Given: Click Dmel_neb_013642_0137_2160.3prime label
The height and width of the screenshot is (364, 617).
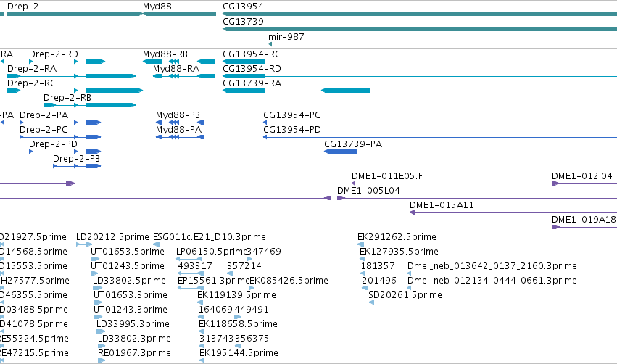Looking at the screenshot, I should pos(492,266).
